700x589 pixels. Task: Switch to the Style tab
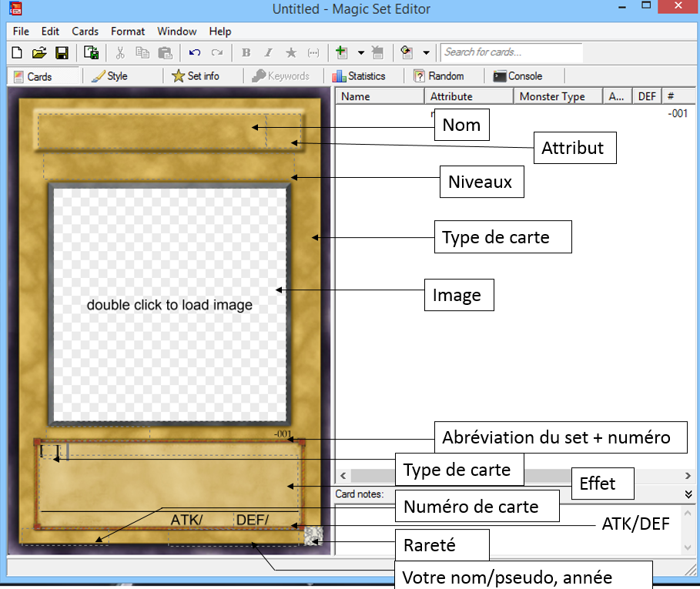pos(109,76)
